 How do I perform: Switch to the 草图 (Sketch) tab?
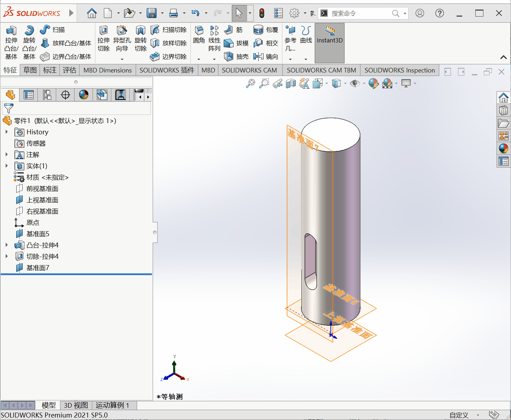coord(30,70)
